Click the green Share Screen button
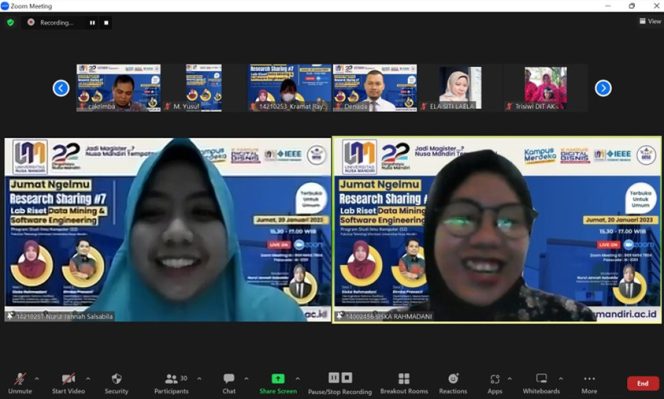This screenshot has width=664, height=399. click(x=278, y=383)
